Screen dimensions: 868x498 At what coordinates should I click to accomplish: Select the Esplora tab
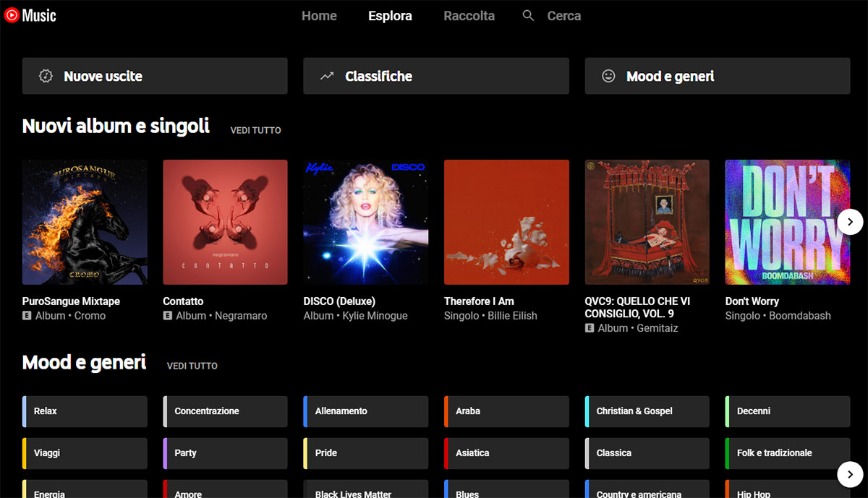point(390,16)
